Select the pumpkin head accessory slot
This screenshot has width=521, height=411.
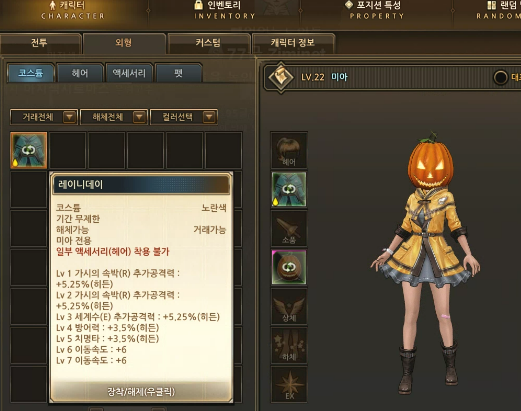[x=289, y=267]
